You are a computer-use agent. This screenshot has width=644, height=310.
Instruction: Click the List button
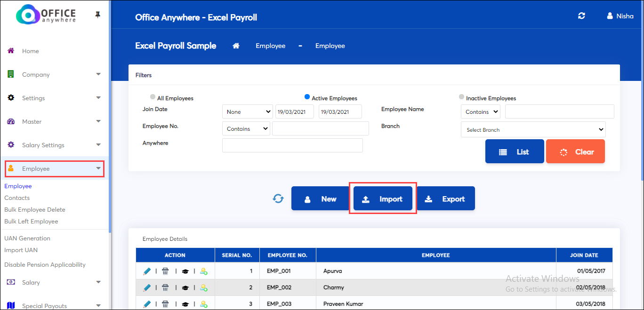[515, 151]
